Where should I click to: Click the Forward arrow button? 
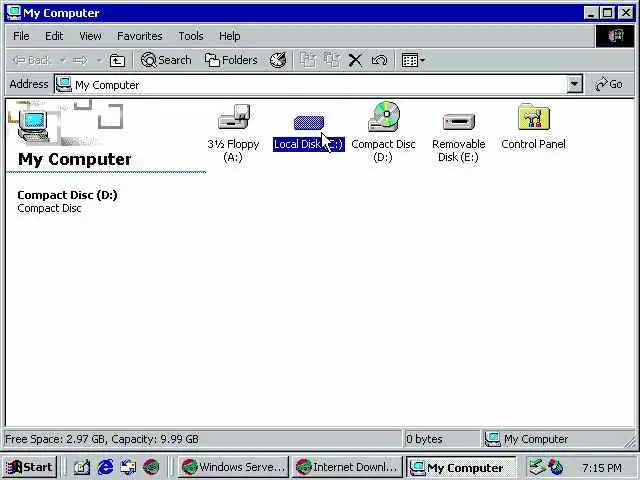click(80, 60)
